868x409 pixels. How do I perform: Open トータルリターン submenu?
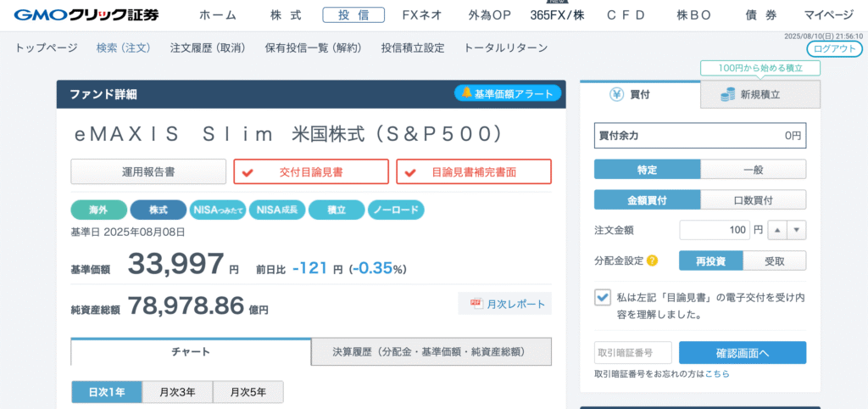505,48
